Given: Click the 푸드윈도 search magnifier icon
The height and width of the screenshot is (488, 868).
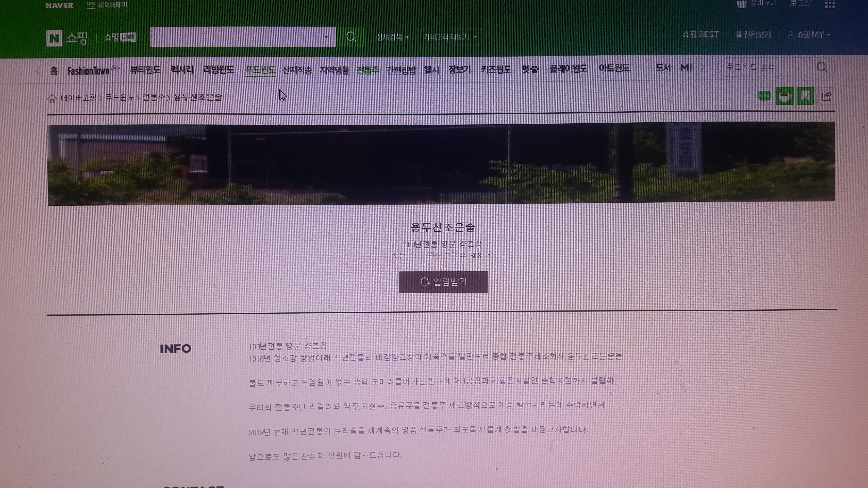Looking at the screenshot, I should pyautogui.click(x=821, y=67).
